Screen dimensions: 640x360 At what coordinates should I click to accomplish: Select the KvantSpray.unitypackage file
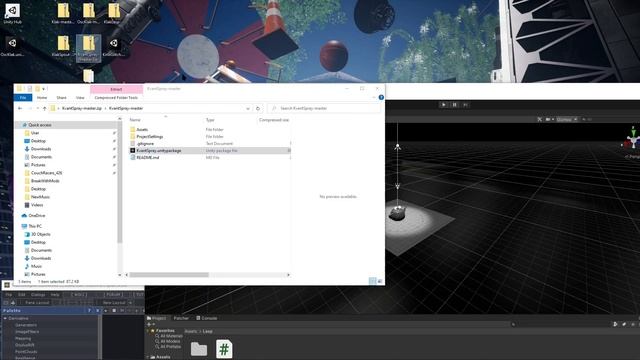(210, 150)
